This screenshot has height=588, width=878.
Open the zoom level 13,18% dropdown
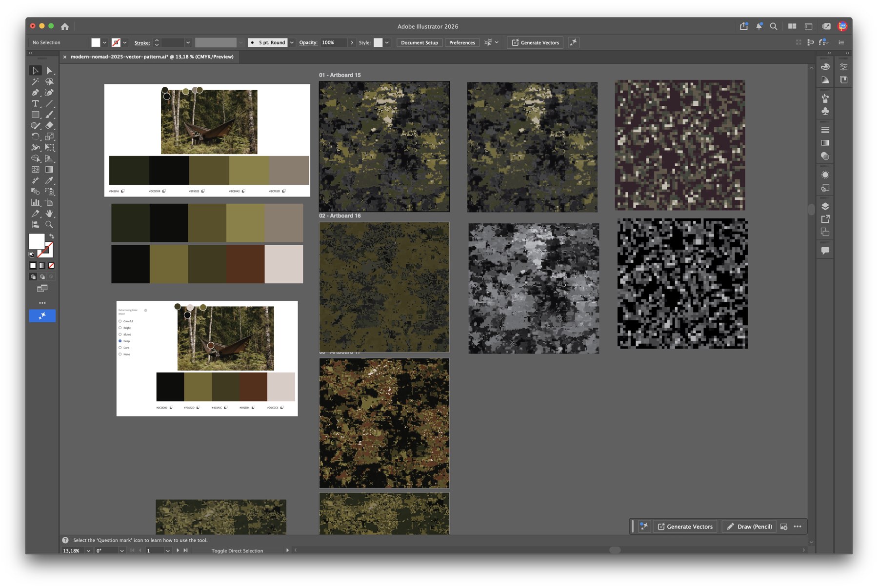[88, 550]
